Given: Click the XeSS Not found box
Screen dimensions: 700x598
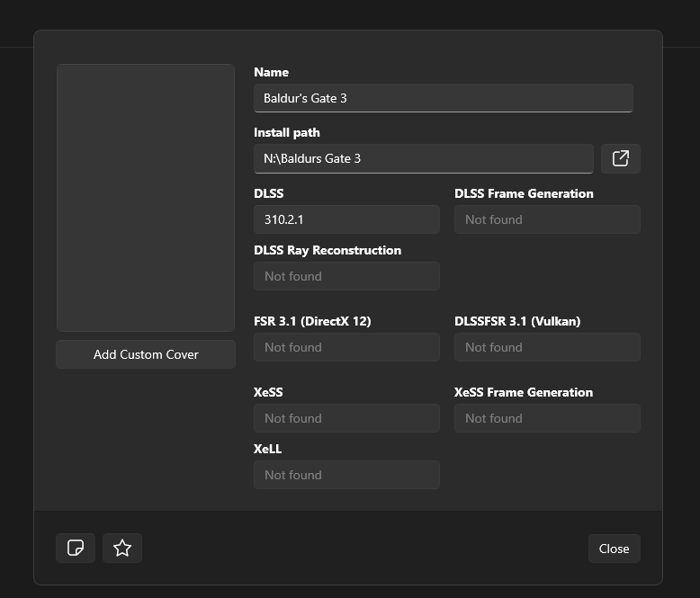Looking at the screenshot, I should 346,418.
